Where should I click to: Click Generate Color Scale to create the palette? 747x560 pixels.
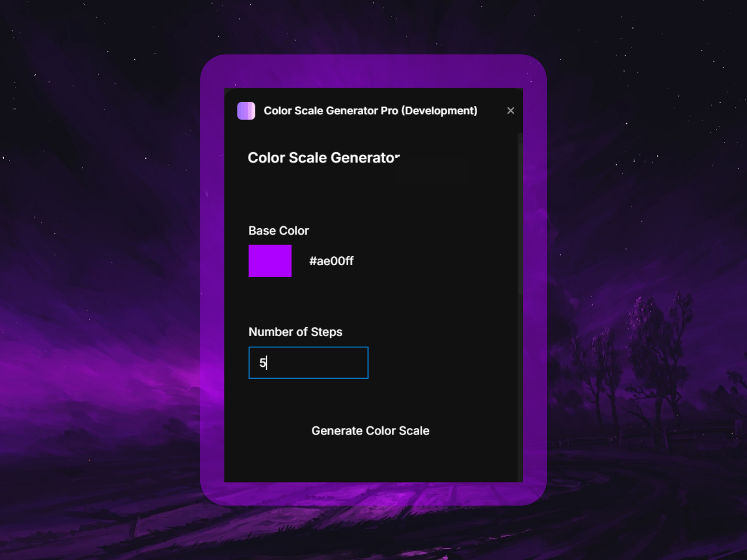tap(370, 431)
